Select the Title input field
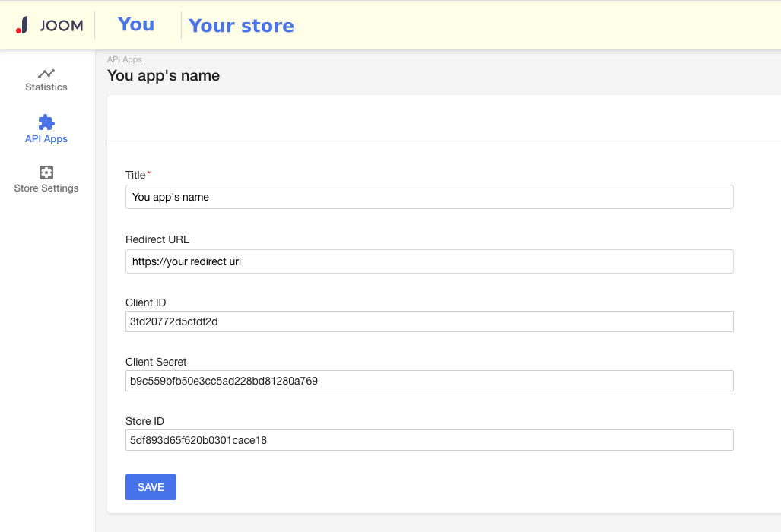781x532 pixels. [429, 196]
